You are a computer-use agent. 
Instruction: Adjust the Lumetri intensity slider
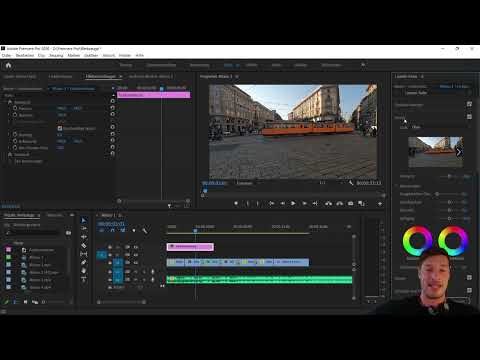tap(450, 176)
